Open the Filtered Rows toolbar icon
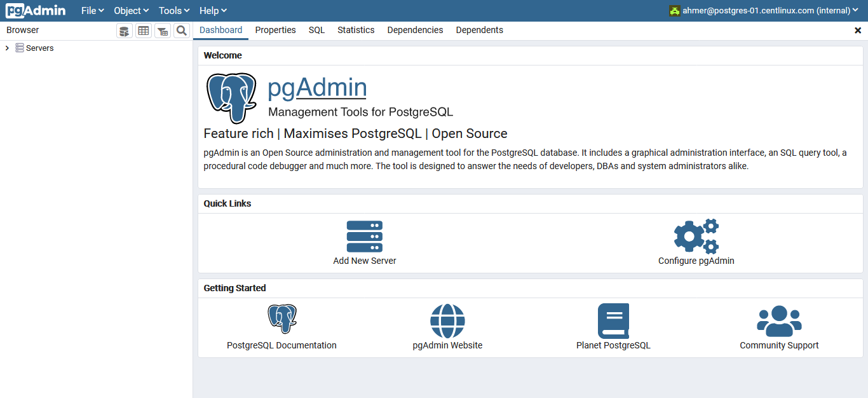 click(x=162, y=30)
